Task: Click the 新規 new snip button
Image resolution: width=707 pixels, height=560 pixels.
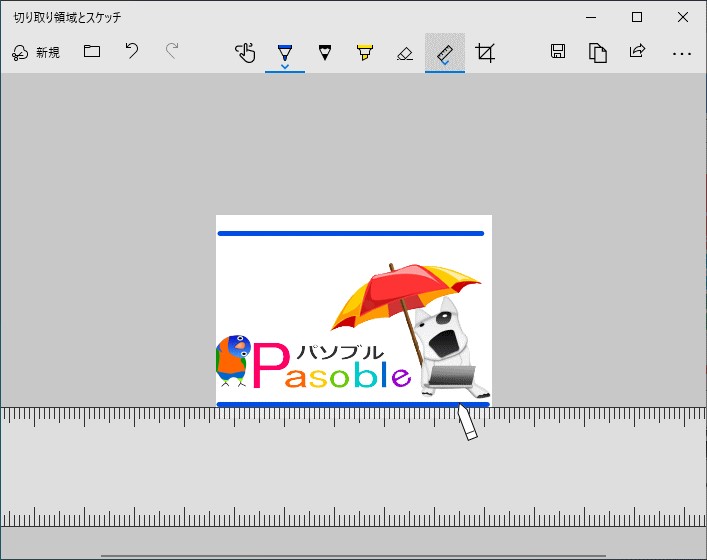Action: [x=36, y=53]
